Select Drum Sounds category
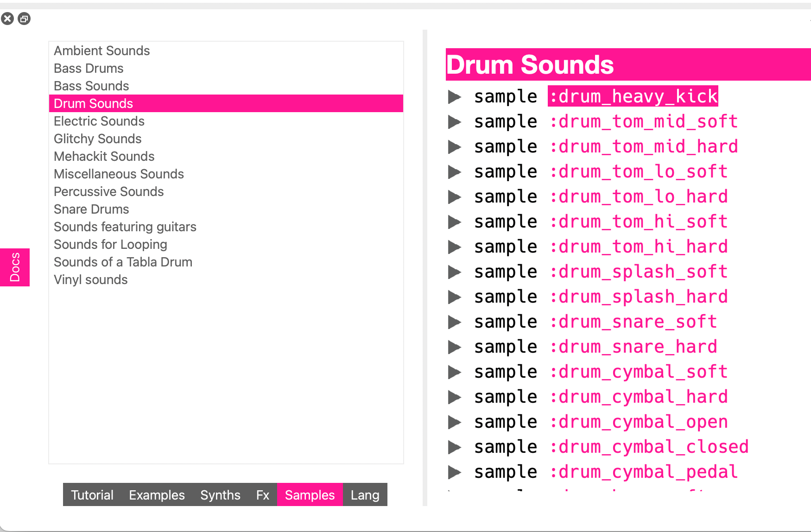This screenshot has width=811, height=532. (226, 103)
